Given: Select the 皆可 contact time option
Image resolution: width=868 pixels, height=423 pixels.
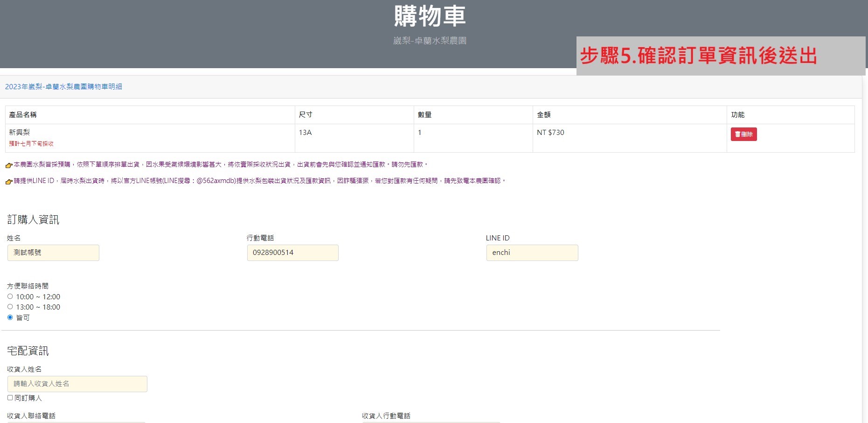Looking at the screenshot, I should [10, 317].
